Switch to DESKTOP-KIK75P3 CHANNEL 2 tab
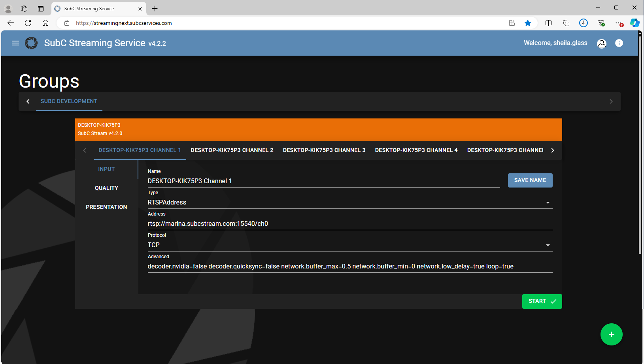 pyautogui.click(x=232, y=150)
